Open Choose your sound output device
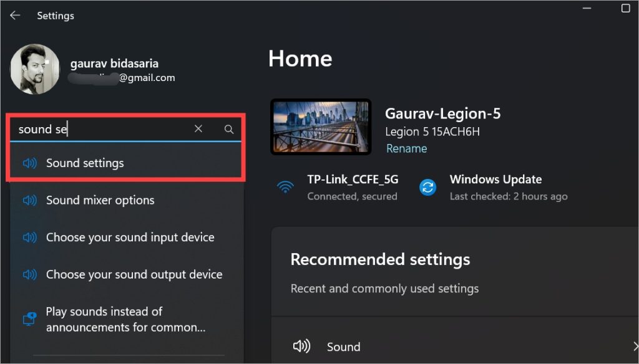639x364 pixels. (126, 274)
